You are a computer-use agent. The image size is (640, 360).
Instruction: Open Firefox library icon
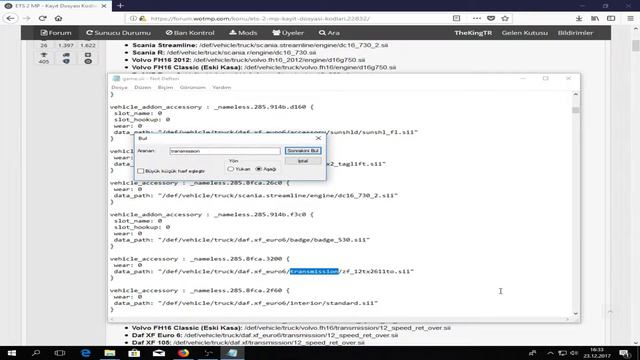pos(595,18)
